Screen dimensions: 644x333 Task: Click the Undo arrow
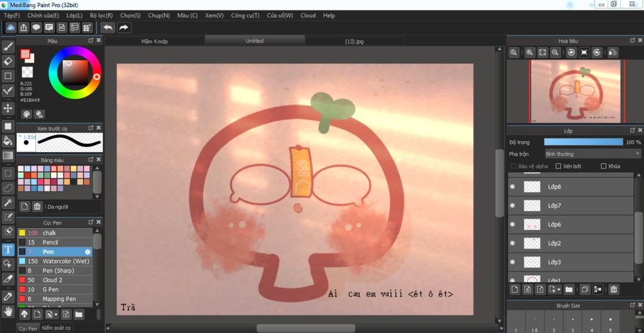coord(108,28)
